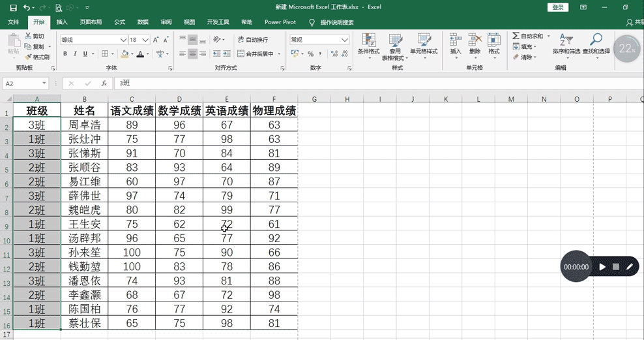Increase font size with larger A icon
The image size is (644, 340).
pyautogui.click(x=156, y=40)
